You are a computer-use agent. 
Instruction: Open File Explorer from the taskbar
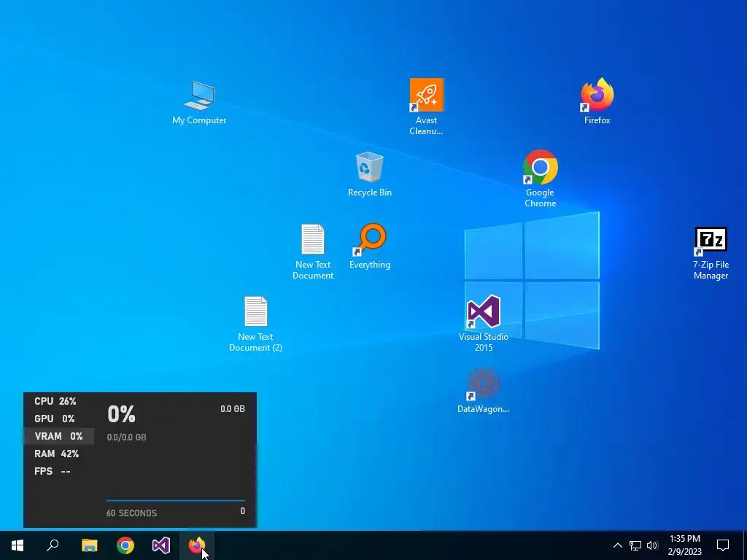89,545
